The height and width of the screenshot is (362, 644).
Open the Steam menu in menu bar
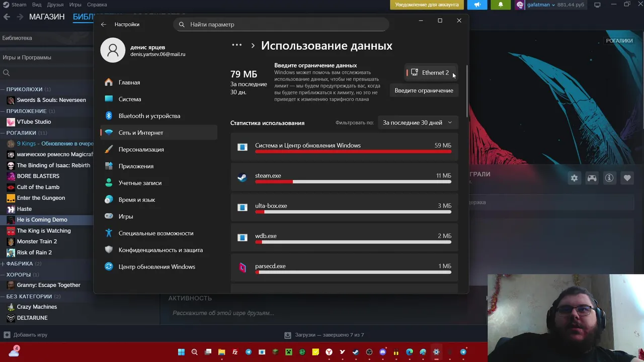click(15, 5)
